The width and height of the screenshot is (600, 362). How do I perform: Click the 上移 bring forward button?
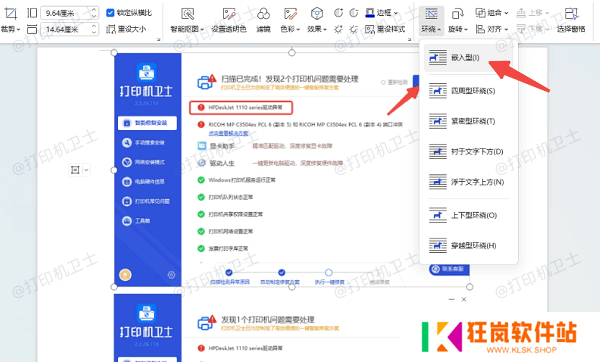coord(532,13)
